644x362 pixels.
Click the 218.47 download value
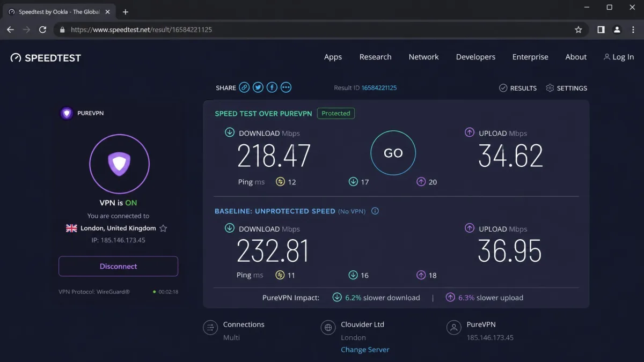pos(274,156)
